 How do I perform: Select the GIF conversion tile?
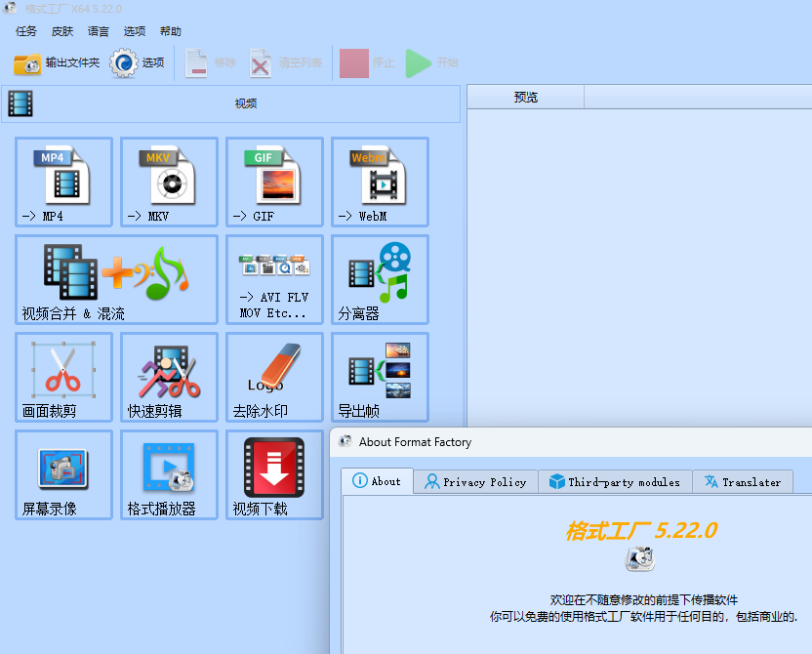point(274,182)
